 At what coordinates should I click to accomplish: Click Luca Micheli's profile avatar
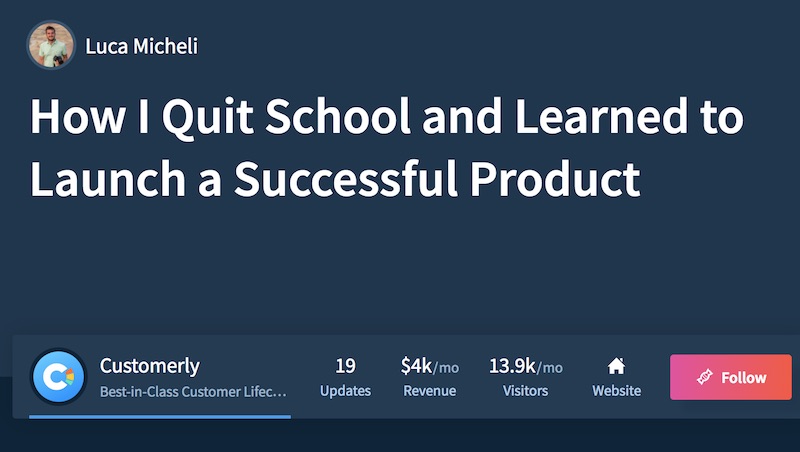click(52, 45)
